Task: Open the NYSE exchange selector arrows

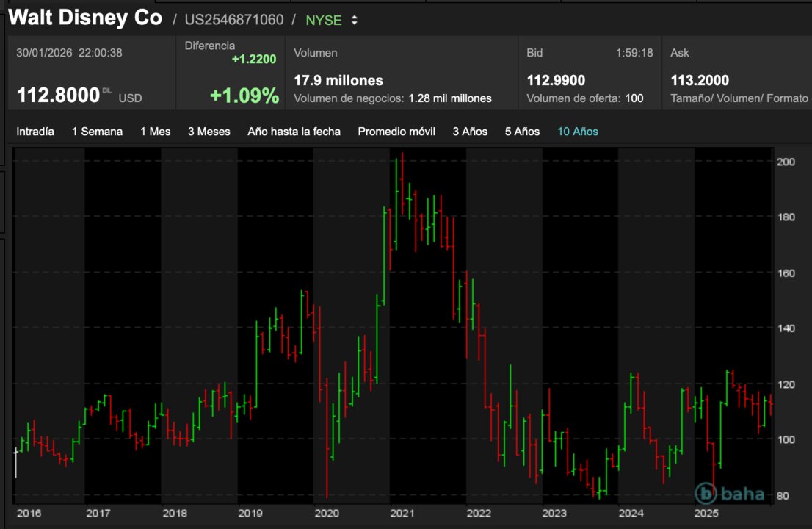Action: tap(354, 20)
